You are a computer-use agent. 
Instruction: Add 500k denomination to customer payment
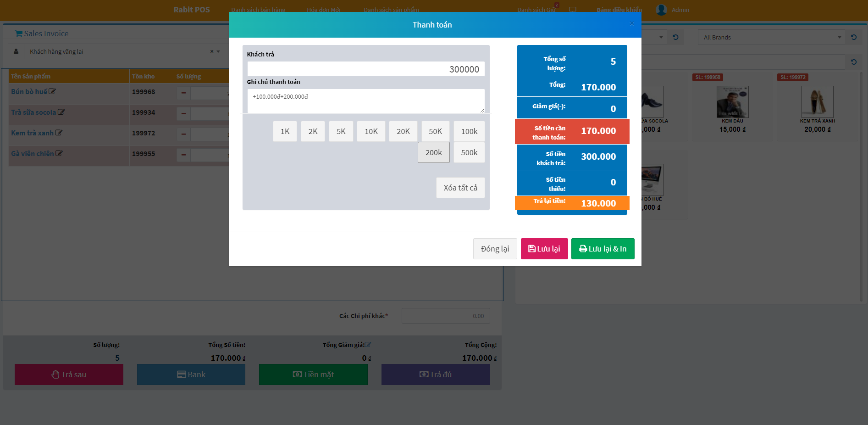[469, 152]
